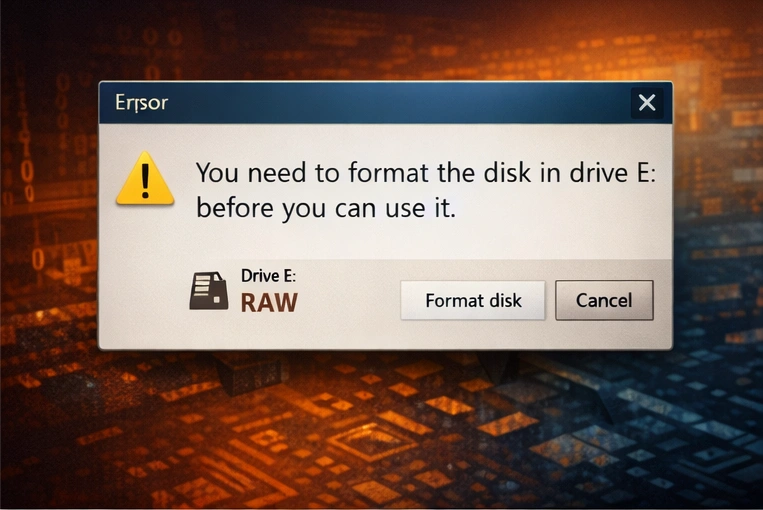Click the Format disk button
This screenshot has width=763, height=510.
[x=472, y=300]
